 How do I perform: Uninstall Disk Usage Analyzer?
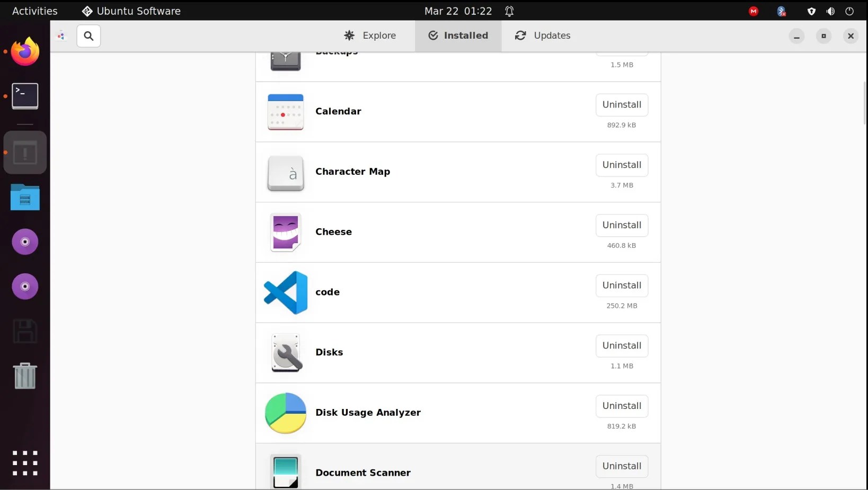pyautogui.click(x=622, y=406)
